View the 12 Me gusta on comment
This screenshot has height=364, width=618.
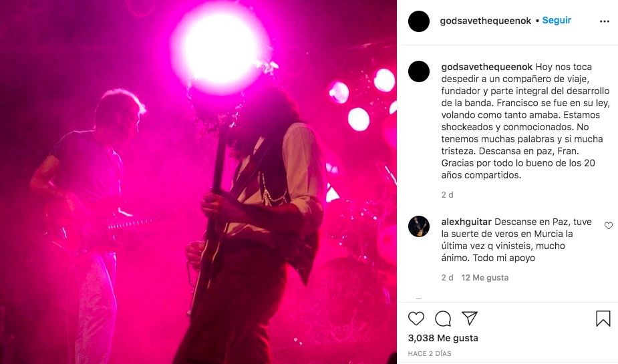coord(485,278)
